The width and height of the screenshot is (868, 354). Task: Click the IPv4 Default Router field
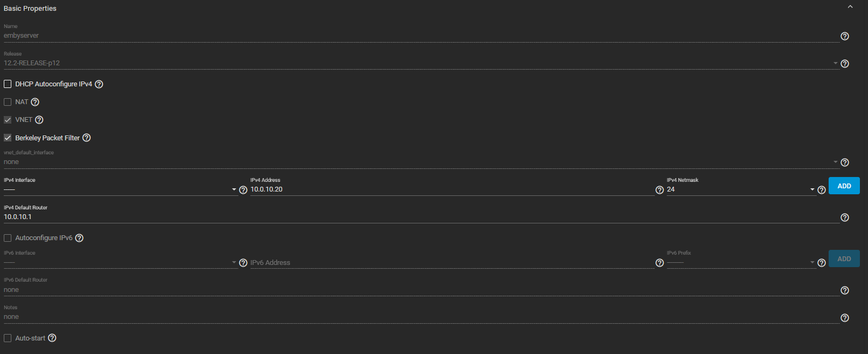point(421,217)
